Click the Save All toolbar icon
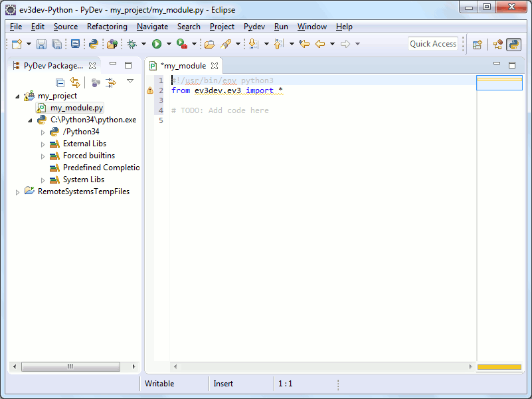 tap(56, 44)
